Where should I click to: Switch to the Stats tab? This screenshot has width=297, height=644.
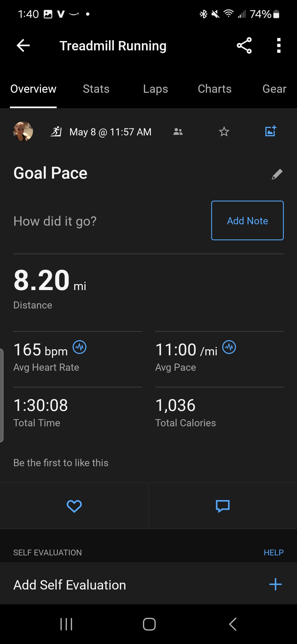coord(96,89)
